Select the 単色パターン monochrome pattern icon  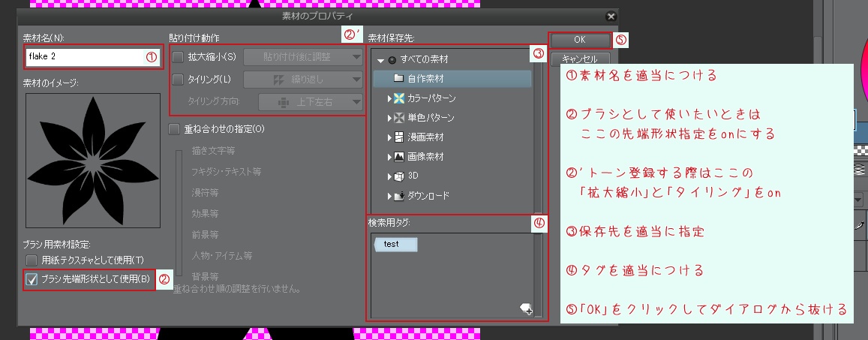[x=399, y=118]
